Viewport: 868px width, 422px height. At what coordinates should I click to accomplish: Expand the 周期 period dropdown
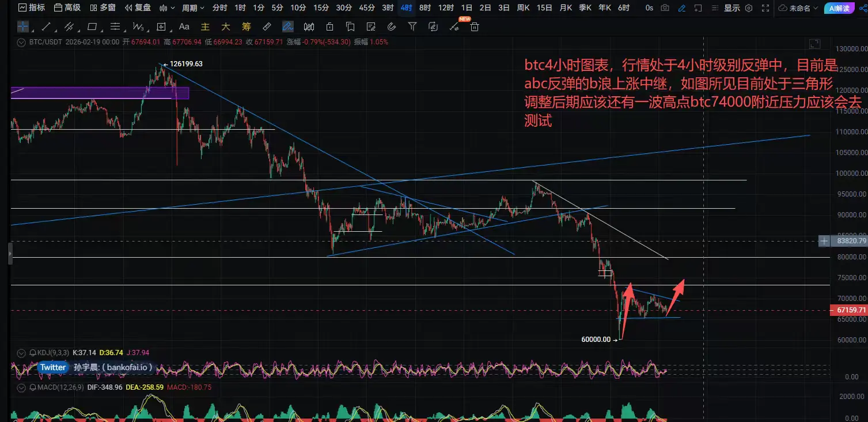193,8
